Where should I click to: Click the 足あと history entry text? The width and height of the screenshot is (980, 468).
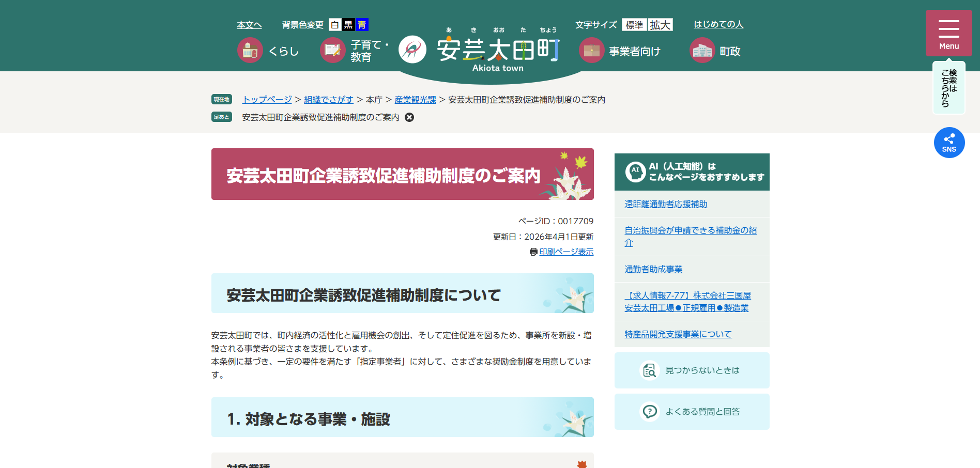tap(320, 117)
